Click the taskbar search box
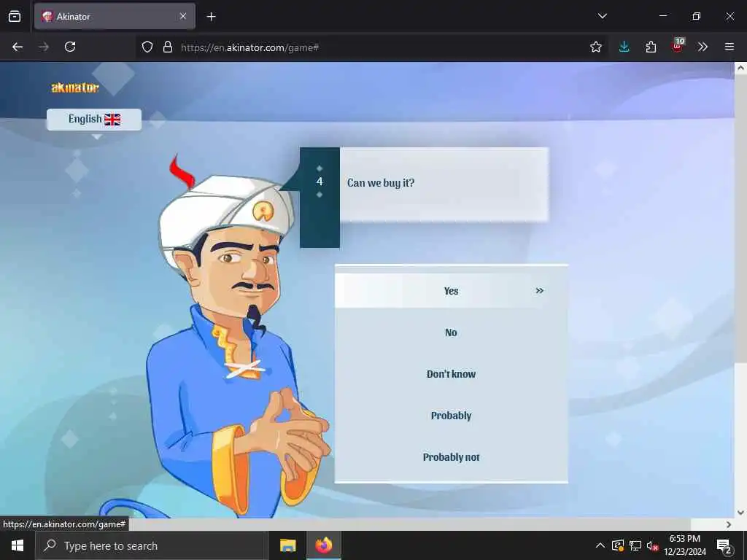 click(152, 545)
